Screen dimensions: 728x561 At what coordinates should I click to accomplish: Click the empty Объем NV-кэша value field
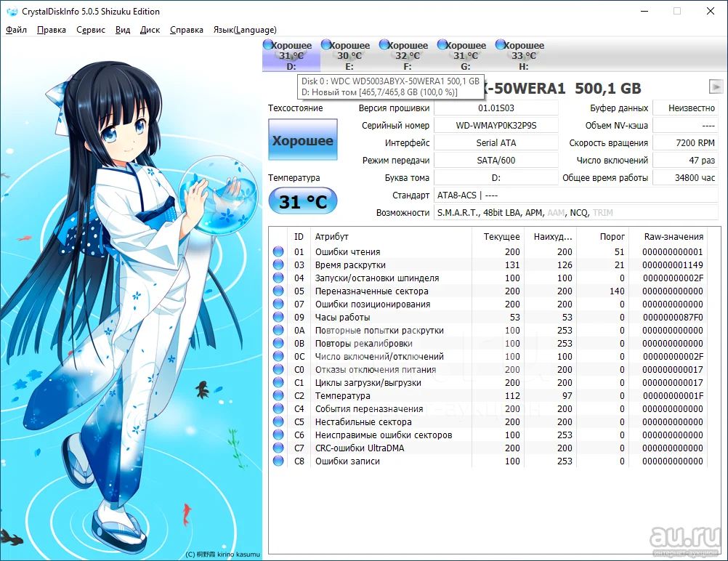point(686,126)
